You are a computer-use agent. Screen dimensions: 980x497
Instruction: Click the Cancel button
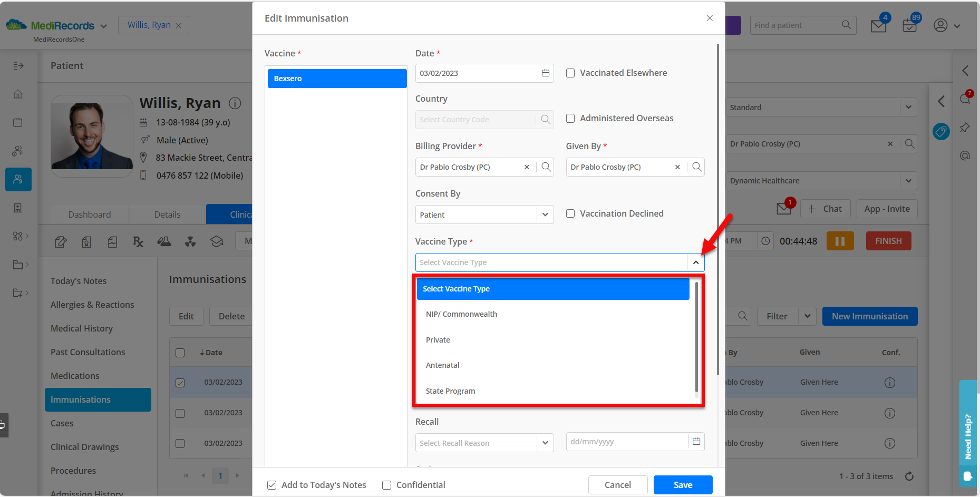tap(618, 485)
